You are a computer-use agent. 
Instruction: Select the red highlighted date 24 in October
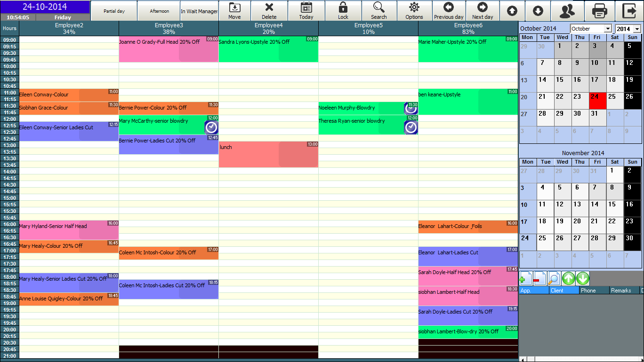click(x=597, y=100)
